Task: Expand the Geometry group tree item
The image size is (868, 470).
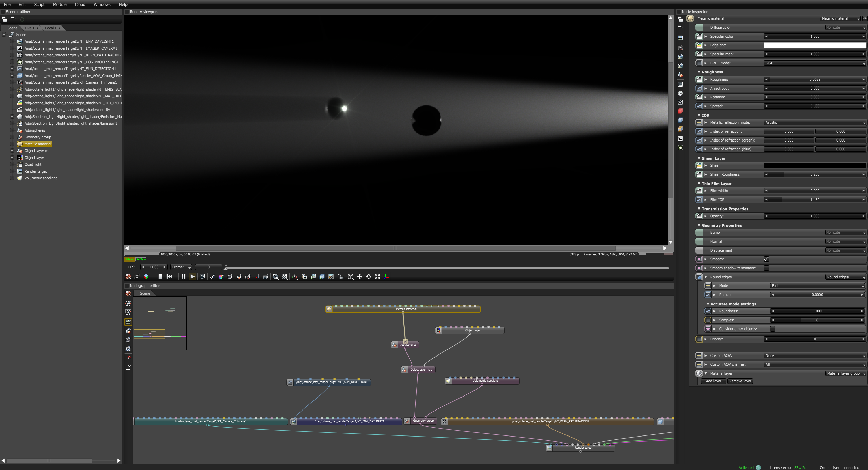Action: coord(12,137)
